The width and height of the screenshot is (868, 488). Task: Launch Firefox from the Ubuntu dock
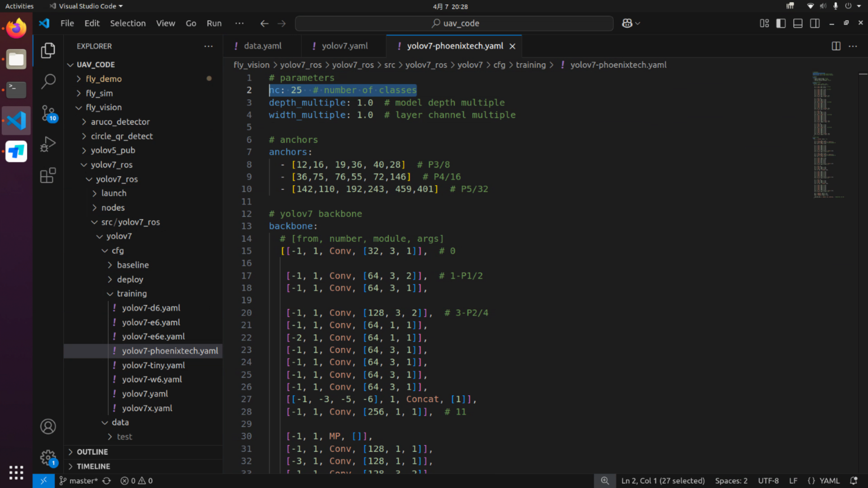(16, 28)
